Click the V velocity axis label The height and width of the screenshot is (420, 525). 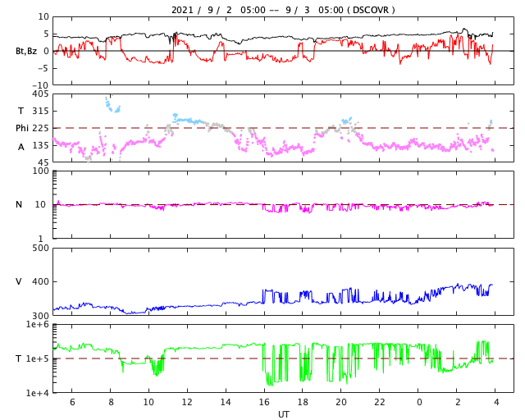pos(19,281)
